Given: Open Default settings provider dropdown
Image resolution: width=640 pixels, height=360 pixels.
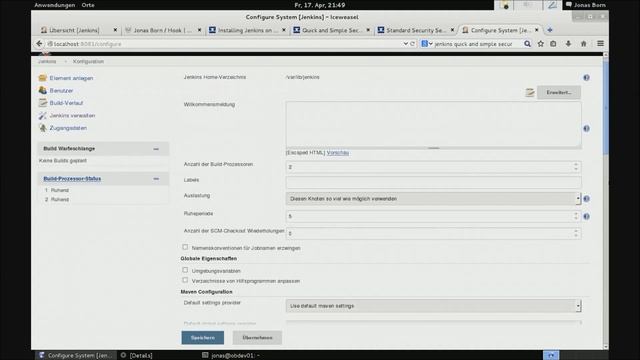Looking at the screenshot, I should tap(433, 306).
